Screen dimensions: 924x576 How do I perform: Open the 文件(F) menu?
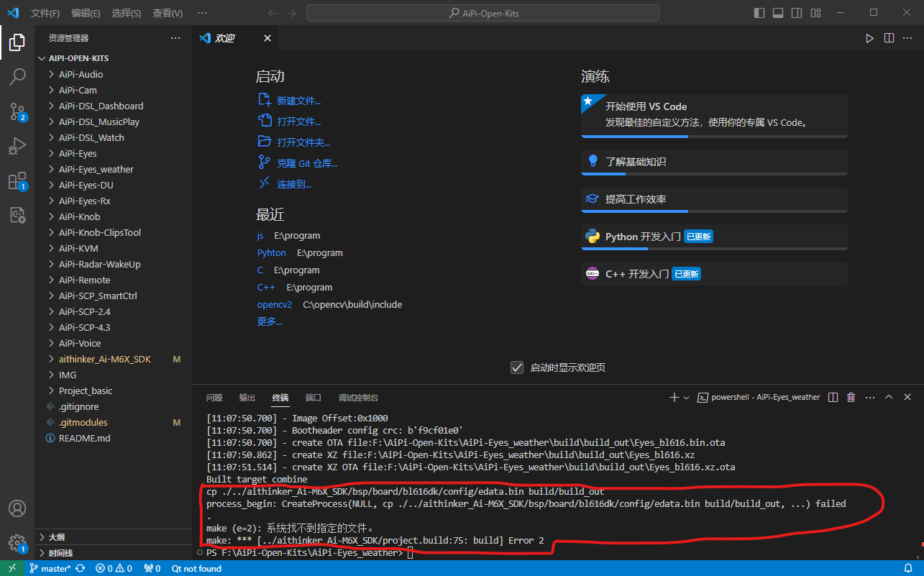[x=45, y=13]
